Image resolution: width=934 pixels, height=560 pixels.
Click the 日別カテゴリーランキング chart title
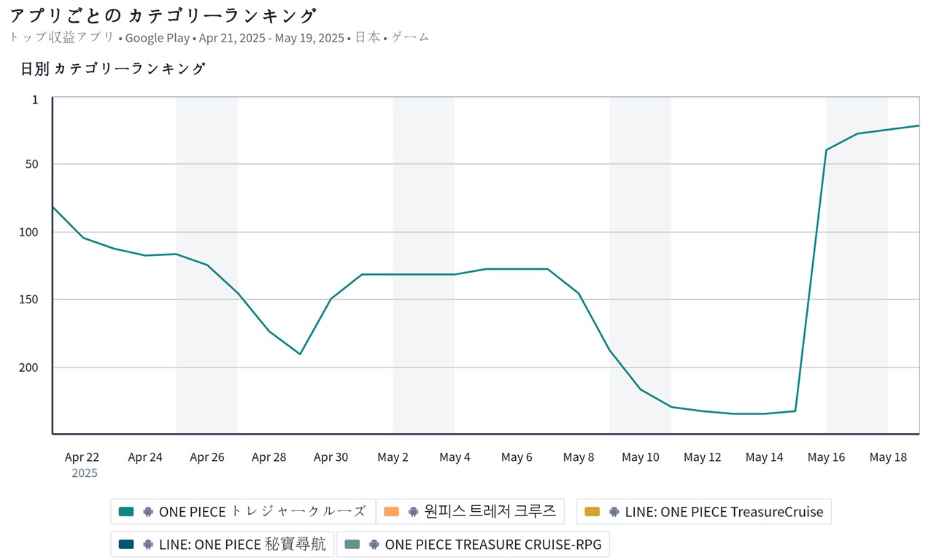click(x=113, y=69)
